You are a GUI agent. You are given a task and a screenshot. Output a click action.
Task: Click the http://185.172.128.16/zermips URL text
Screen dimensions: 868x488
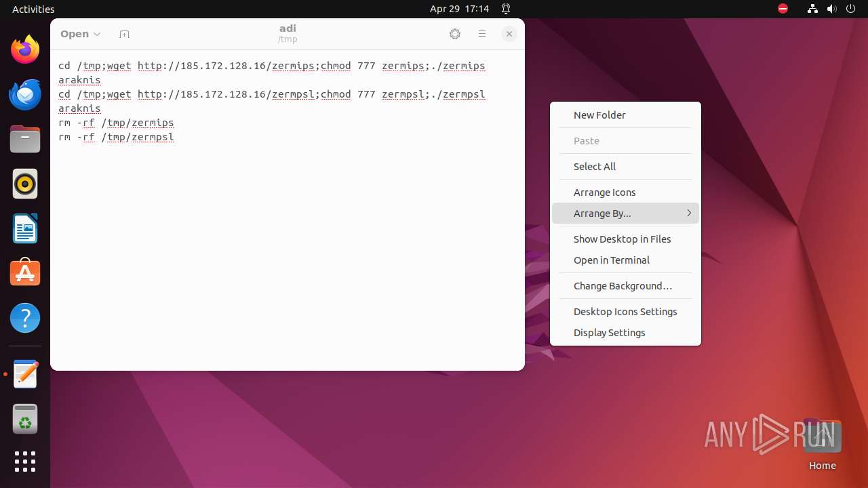click(226, 66)
